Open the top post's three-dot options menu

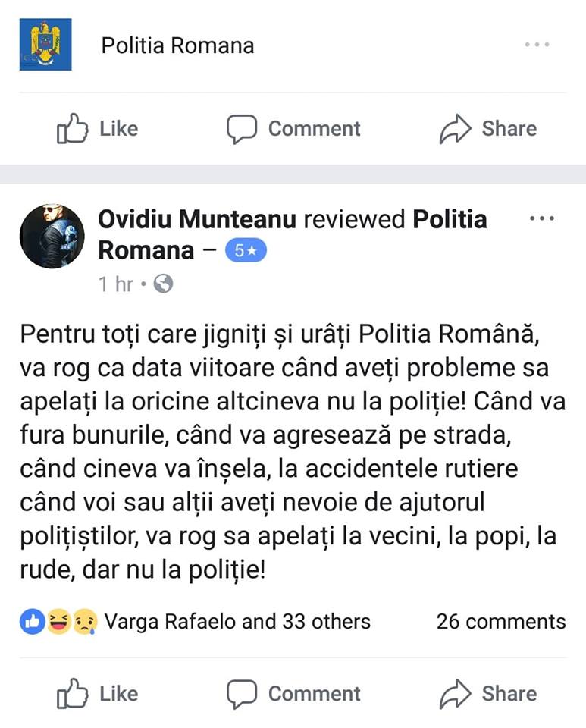[537, 45]
